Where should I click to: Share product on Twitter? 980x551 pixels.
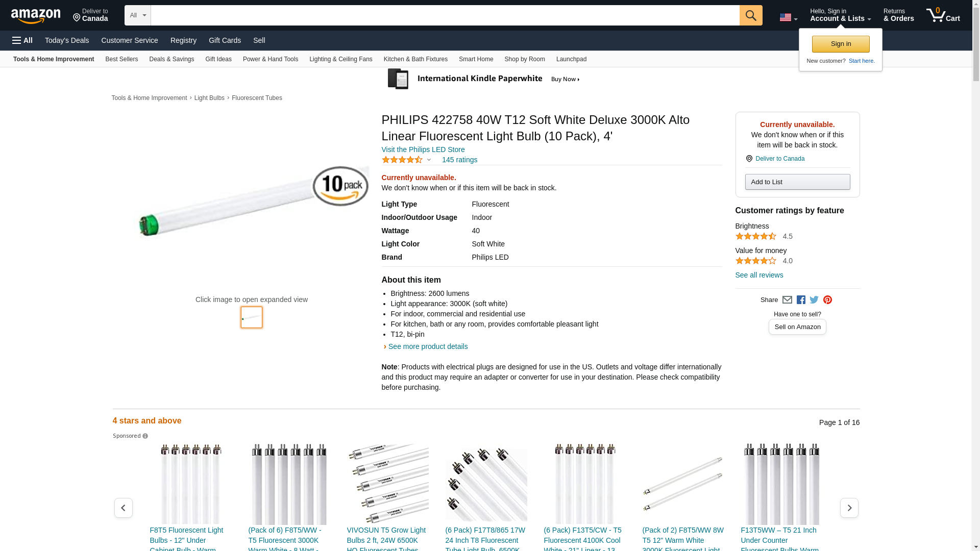[814, 300]
